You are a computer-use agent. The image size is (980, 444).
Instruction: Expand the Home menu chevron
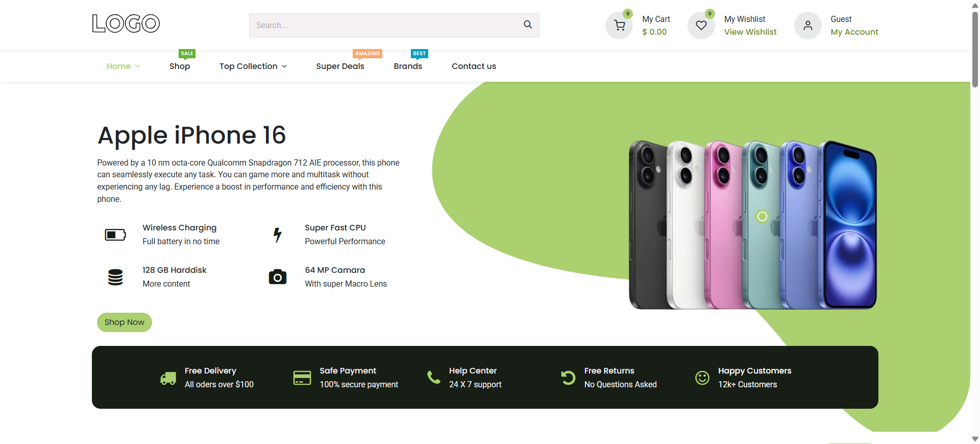click(x=138, y=66)
